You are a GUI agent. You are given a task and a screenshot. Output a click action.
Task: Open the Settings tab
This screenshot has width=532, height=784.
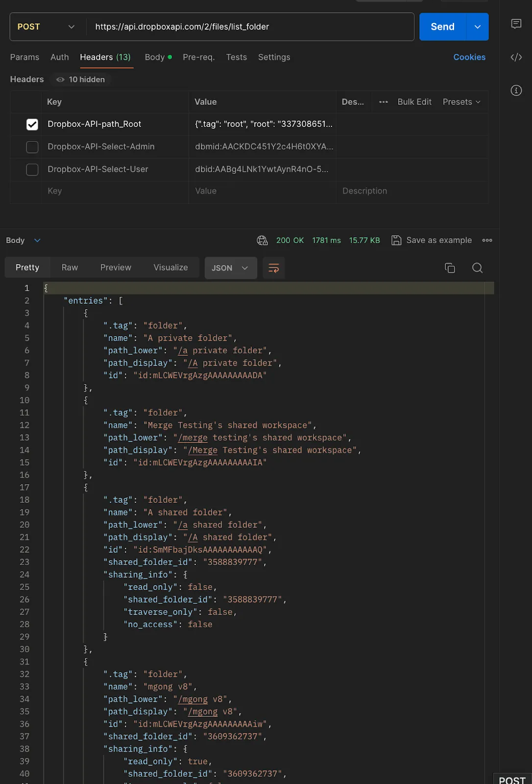click(x=274, y=57)
